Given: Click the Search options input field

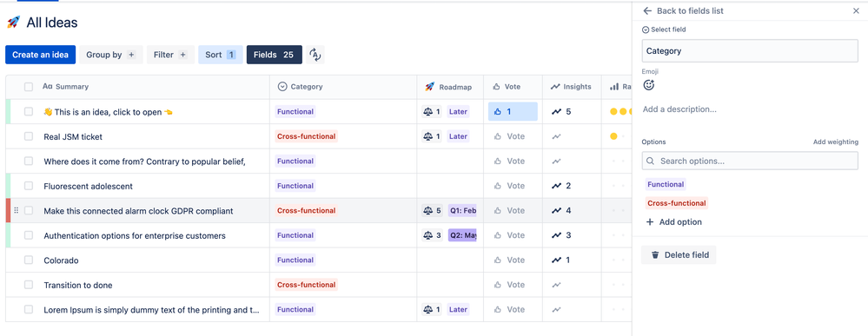Looking at the screenshot, I should [750, 161].
